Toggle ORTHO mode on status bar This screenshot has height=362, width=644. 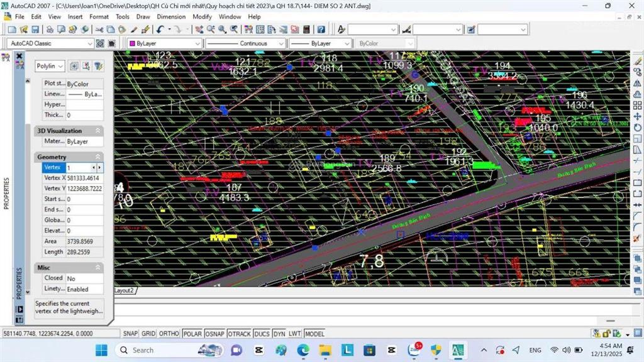point(169,334)
